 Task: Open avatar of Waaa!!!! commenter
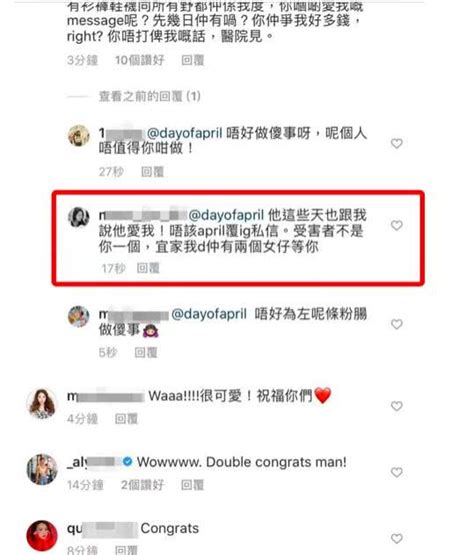click(42, 404)
